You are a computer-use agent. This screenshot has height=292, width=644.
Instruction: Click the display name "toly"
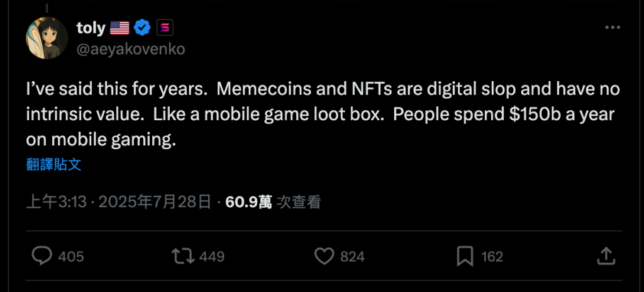(91, 28)
